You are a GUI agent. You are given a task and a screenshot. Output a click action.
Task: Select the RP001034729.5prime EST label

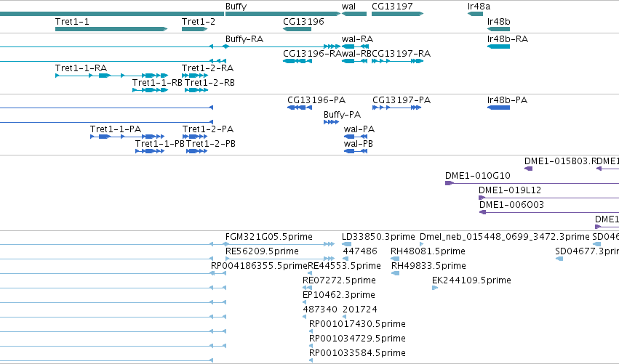click(357, 339)
